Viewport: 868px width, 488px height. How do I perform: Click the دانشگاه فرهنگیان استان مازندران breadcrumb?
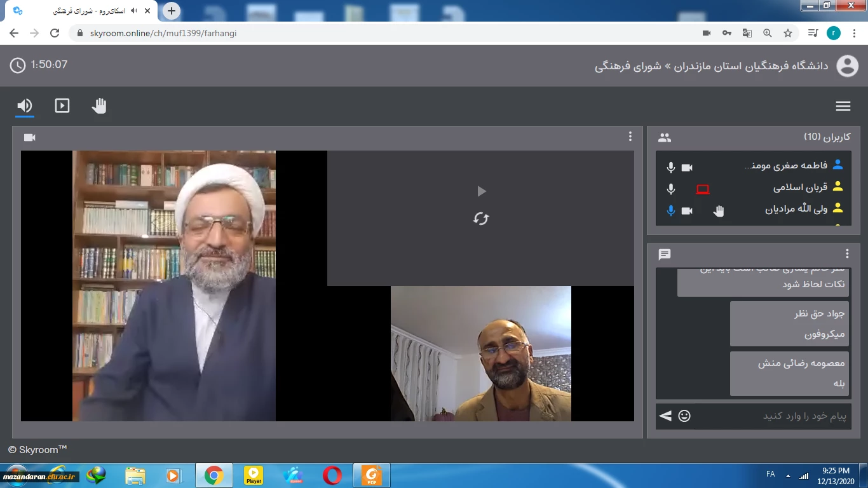click(750, 66)
